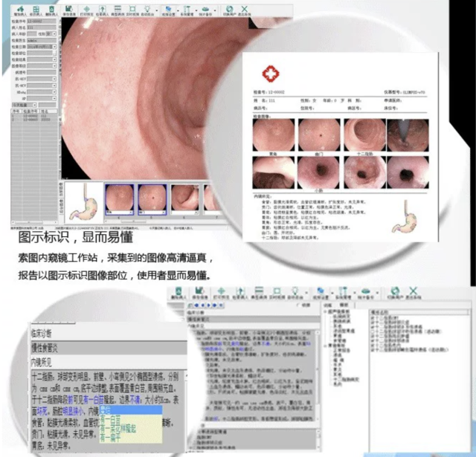Open the 检查日期 date dropdown
This screenshot has height=457, width=476.
(x=54, y=47)
